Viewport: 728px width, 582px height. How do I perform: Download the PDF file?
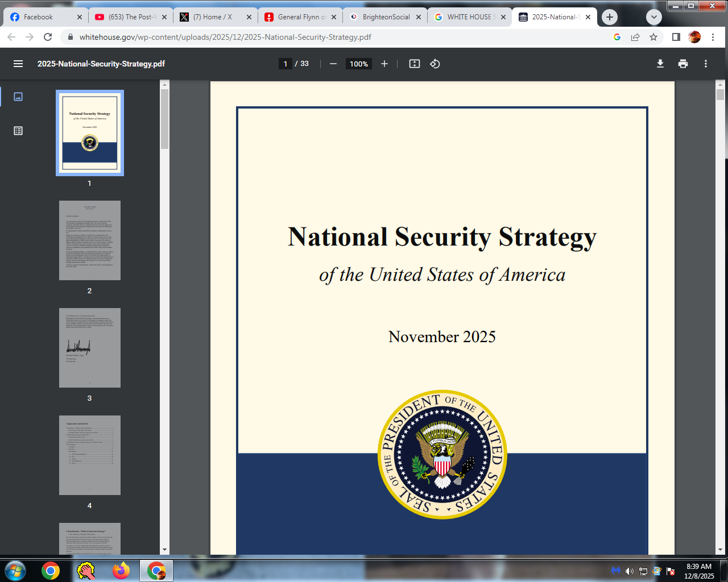(x=660, y=64)
